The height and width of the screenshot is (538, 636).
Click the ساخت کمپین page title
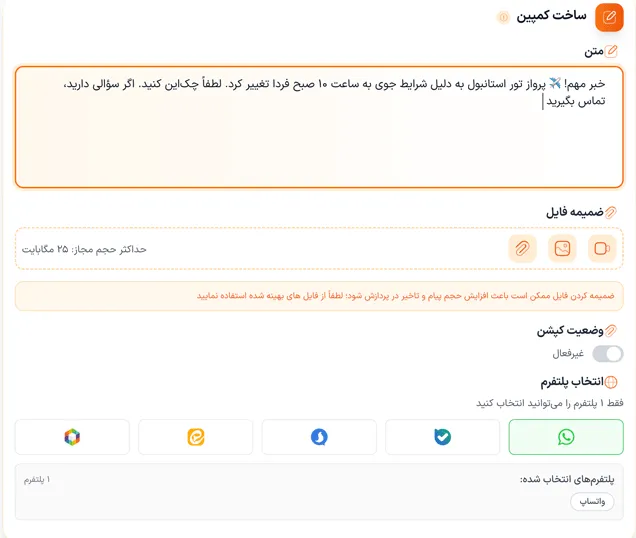click(x=551, y=17)
